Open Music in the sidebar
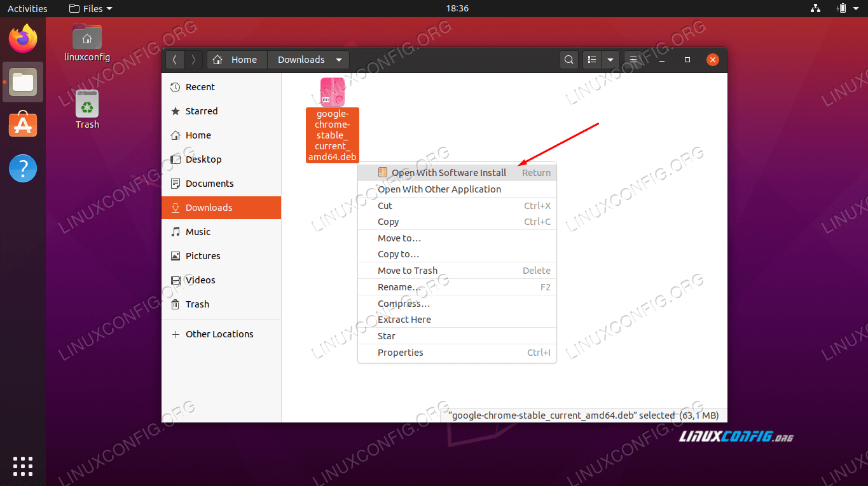This screenshot has width=868, height=486. (221, 232)
